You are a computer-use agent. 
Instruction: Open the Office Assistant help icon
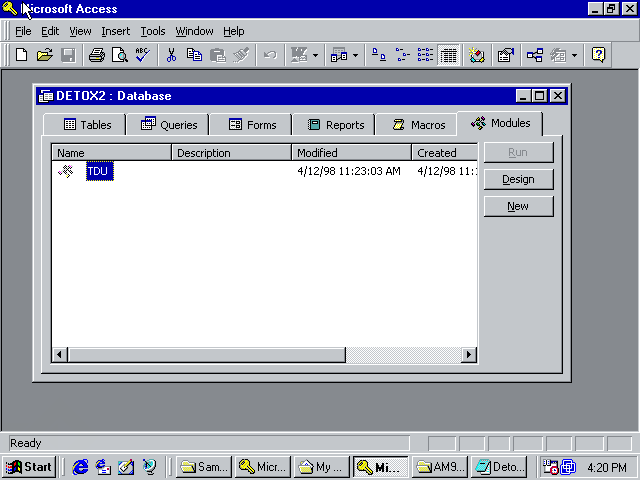point(598,55)
